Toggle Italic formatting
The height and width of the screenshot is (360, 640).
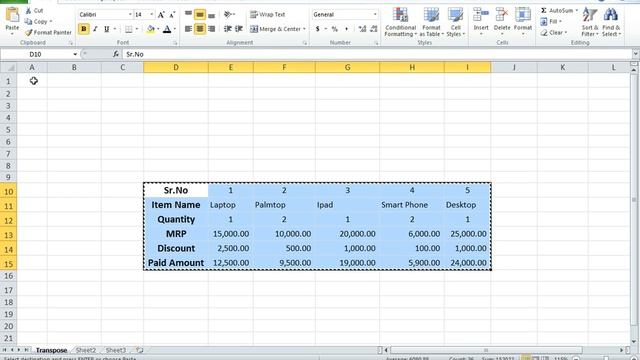(95, 29)
